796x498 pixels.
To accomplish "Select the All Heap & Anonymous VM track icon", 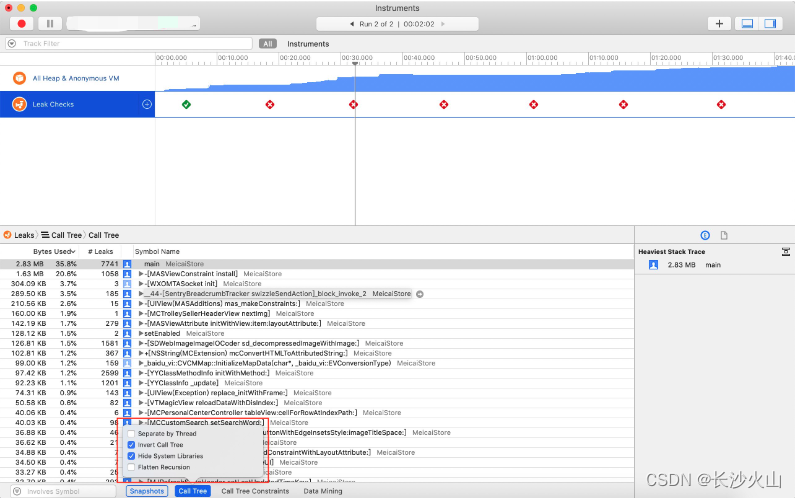I will pos(19,78).
